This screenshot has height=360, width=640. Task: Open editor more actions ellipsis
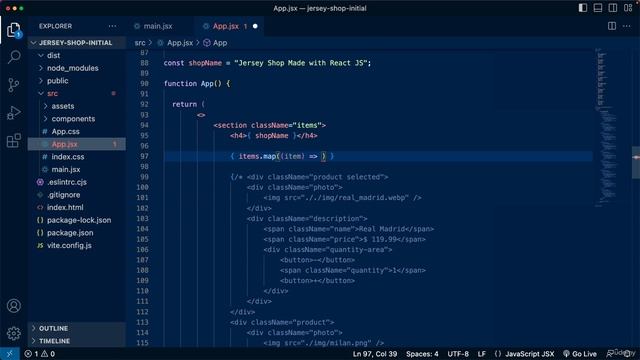click(627, 26)
